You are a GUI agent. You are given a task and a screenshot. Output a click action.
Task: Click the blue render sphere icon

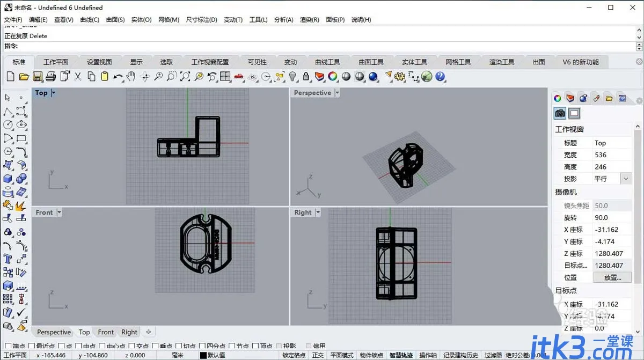[373, 77]
